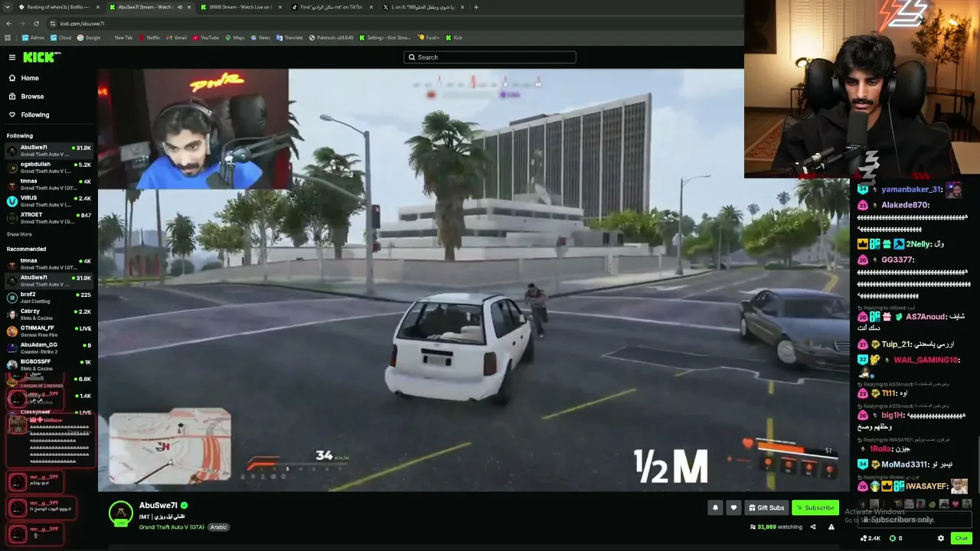Click the stream notification bell button
This screenshot has height=551, width=980.
715,507
